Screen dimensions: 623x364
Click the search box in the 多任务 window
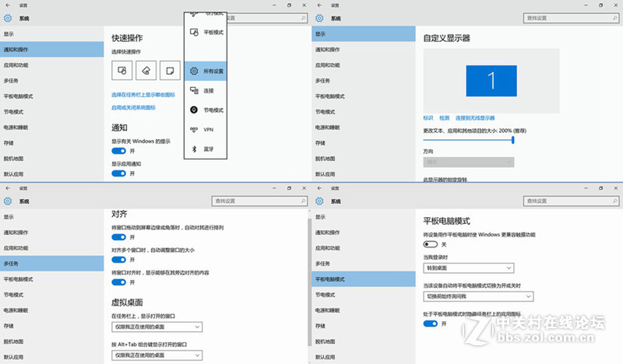click(x=259, y=201)
